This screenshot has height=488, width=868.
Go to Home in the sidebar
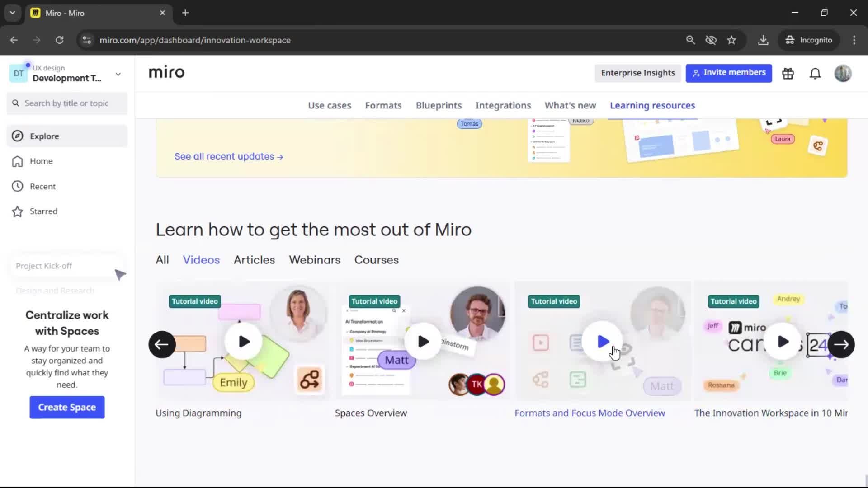click(x=67, y=161)
